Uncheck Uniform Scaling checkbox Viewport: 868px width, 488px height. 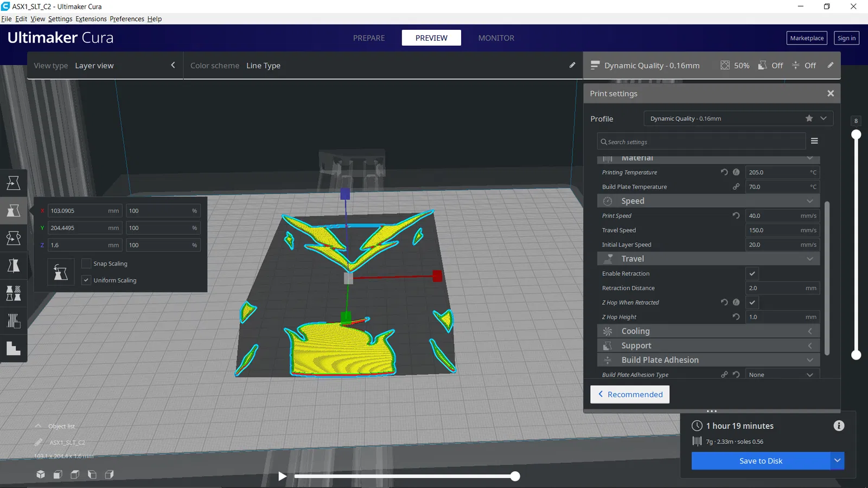[86, 280]
